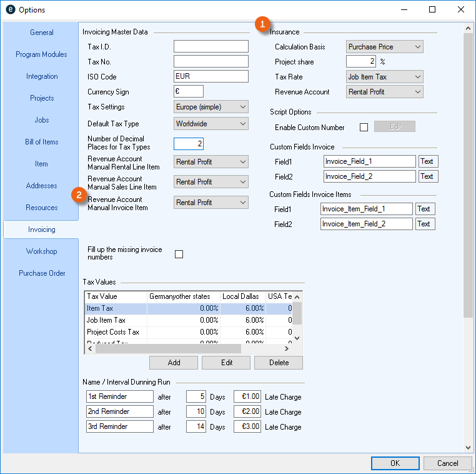476x474 pixels.
Task: Click the app logo icon in title bar
Action: click(11, 10)
